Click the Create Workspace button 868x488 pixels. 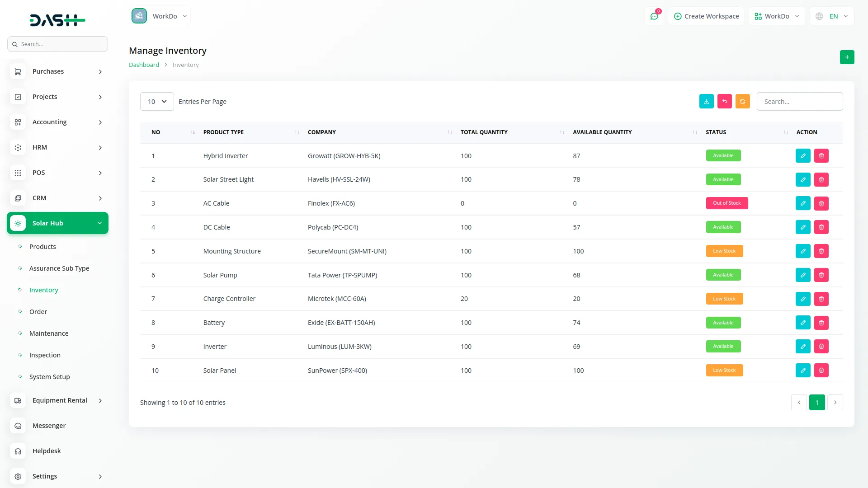[x=706, y=16]
